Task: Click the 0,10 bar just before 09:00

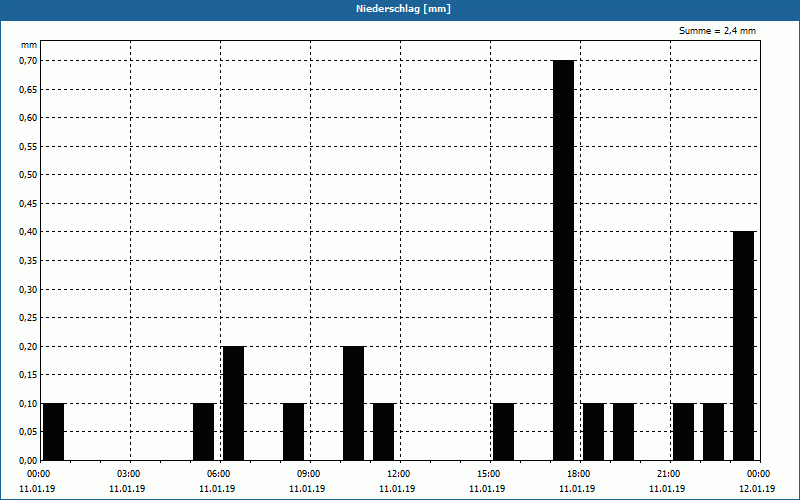Action: (293, 432)
